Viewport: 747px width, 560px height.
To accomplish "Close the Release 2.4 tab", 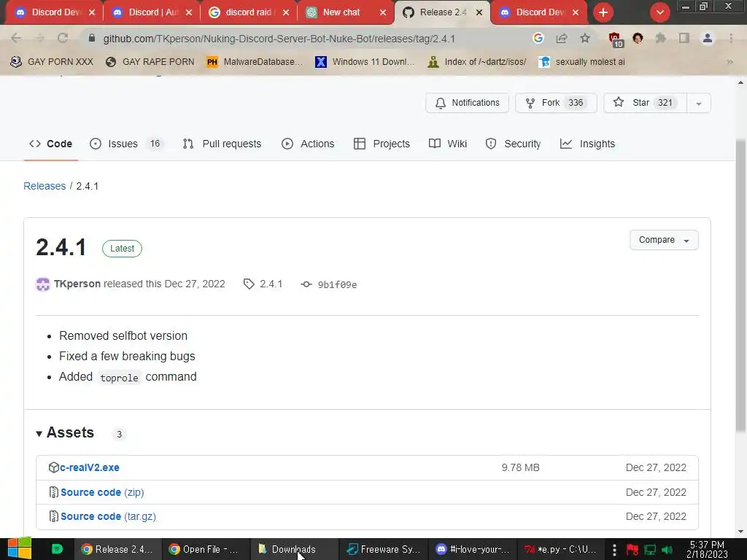I will (x=480, y=12).
